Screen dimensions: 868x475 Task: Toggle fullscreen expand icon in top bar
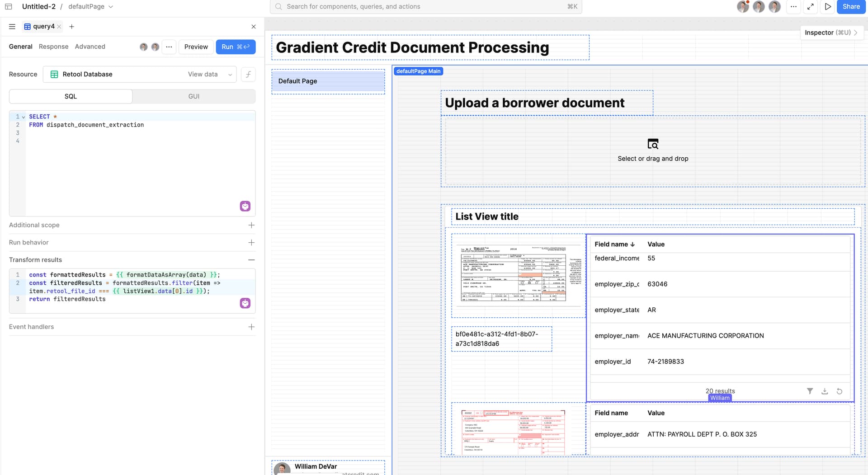811,7
